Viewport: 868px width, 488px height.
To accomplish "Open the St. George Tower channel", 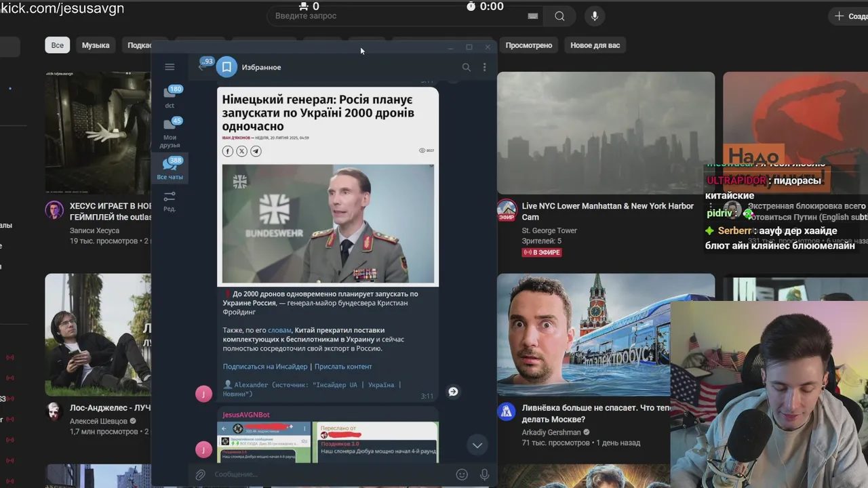I will point(549,230).
